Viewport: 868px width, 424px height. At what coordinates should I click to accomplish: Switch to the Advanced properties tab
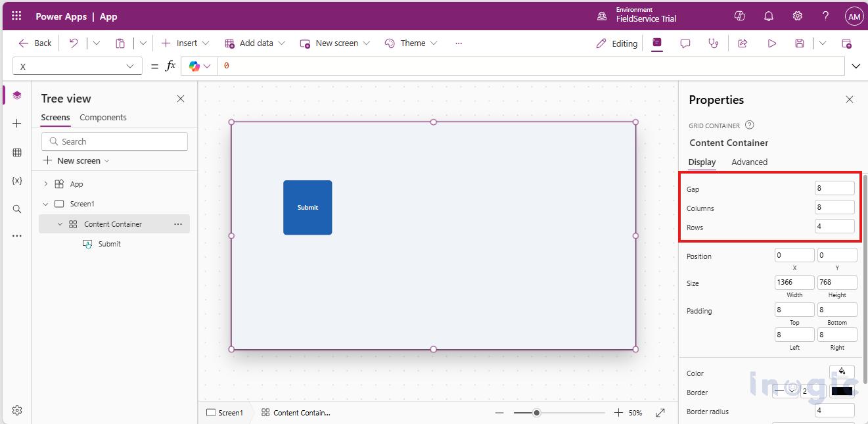749,162
